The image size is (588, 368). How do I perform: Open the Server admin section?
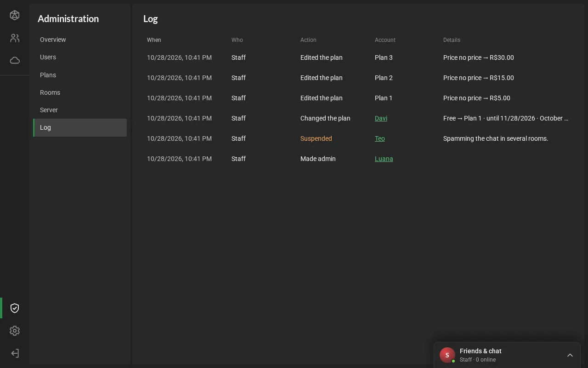pyautogui.click(x=80, y=110)
